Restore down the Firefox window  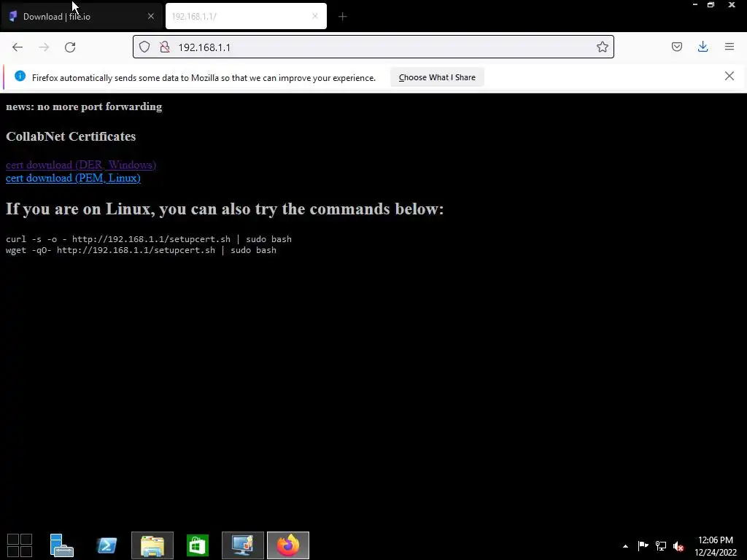711,5
